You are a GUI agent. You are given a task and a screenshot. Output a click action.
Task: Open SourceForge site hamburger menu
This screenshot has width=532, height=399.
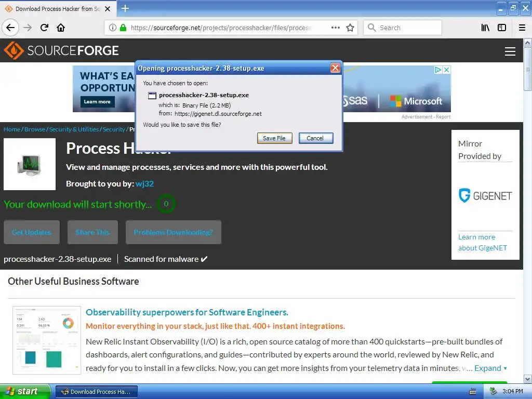[x=510, y=51]
